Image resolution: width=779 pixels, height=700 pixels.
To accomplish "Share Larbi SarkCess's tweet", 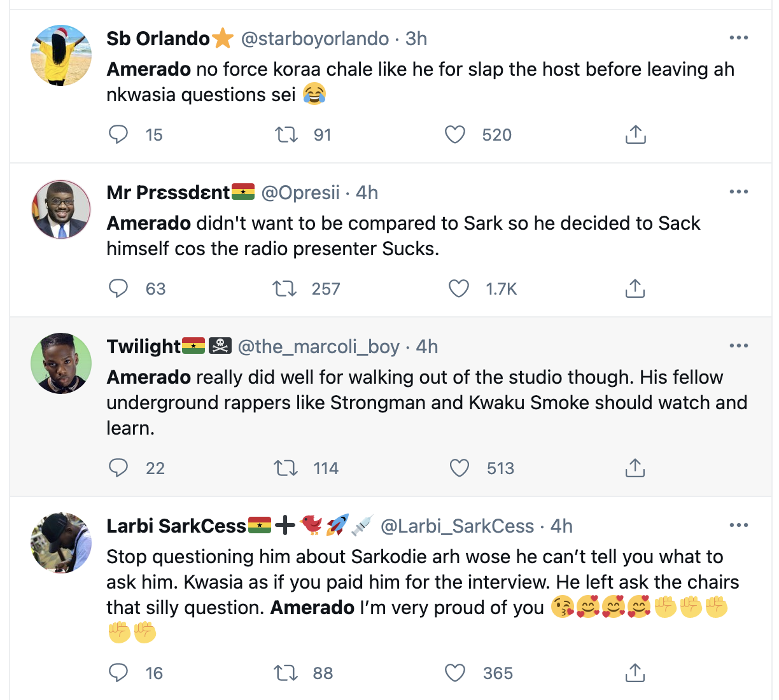I will point(635,673).
